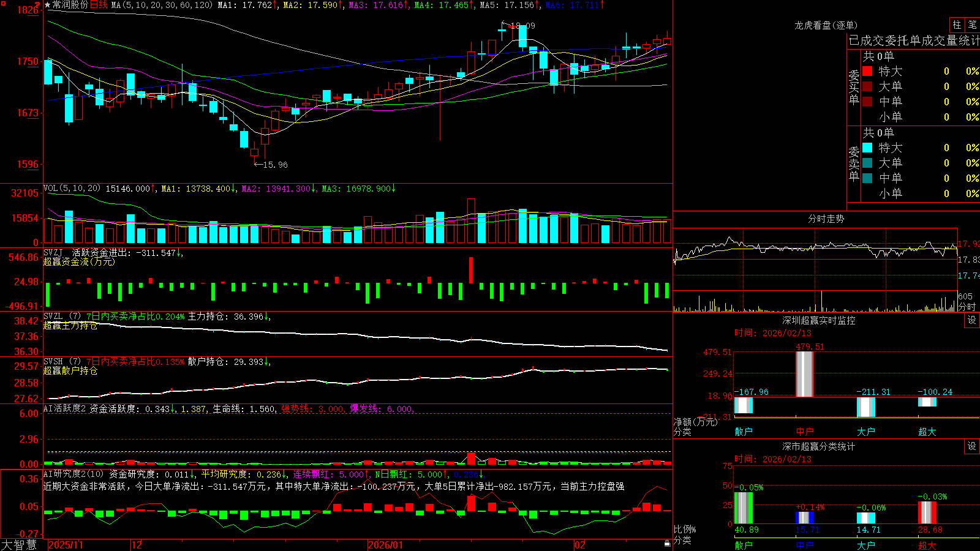Click the 中户 479.51 bar in 实时监控

tap(805, 374)
